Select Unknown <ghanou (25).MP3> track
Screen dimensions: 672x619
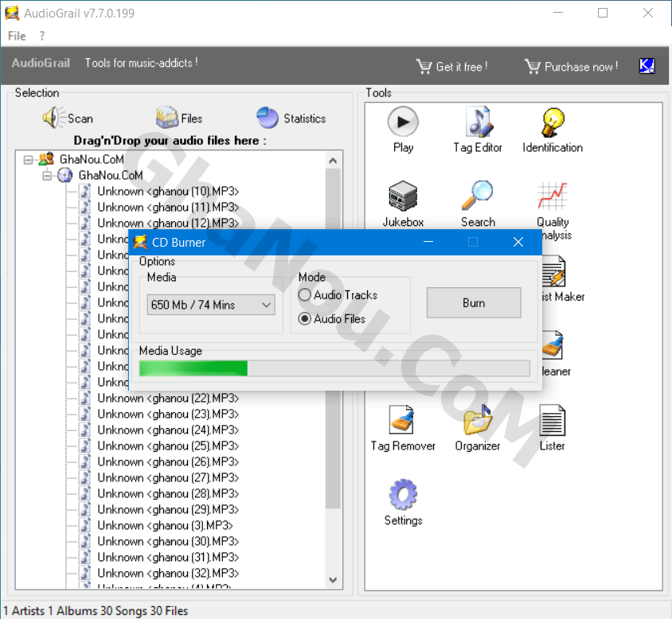pos(168,446)
